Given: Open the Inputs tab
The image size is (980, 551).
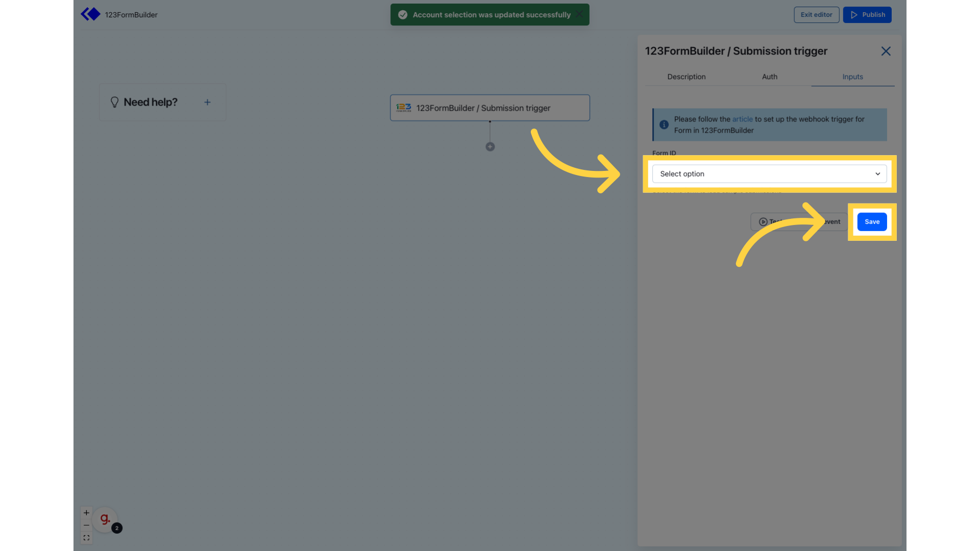Looking at the screenshot, I should 852,77.
